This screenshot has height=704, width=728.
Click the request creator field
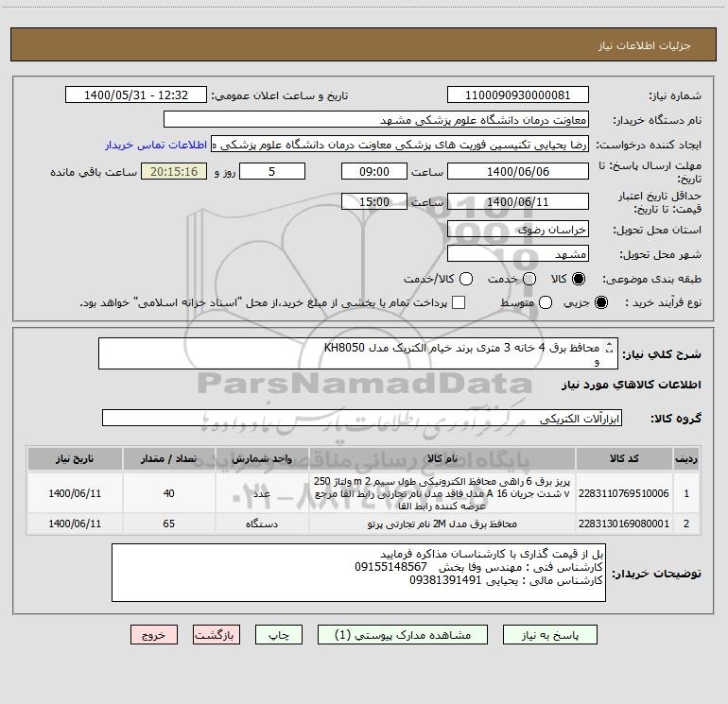point(400,145)
